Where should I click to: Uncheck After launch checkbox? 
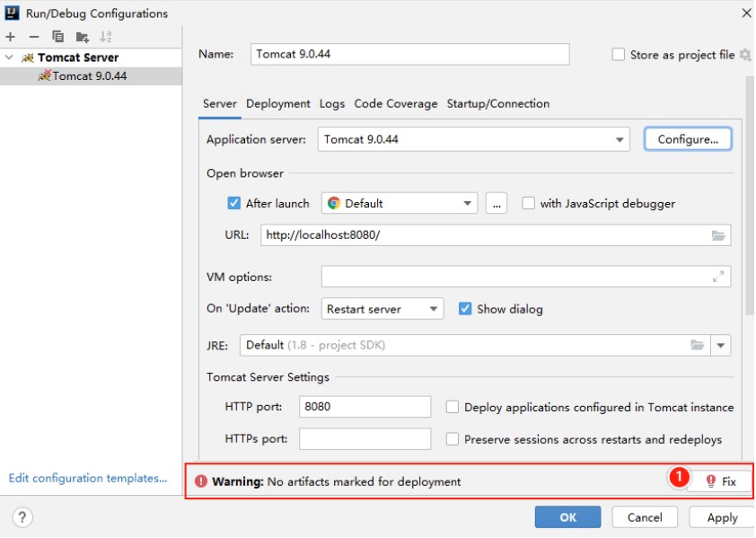tap(233, 203)
